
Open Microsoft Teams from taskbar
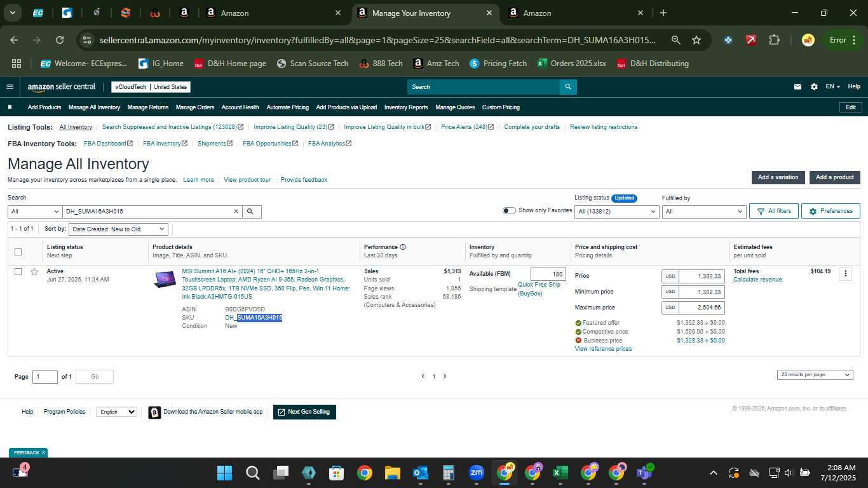pos(644,473)
